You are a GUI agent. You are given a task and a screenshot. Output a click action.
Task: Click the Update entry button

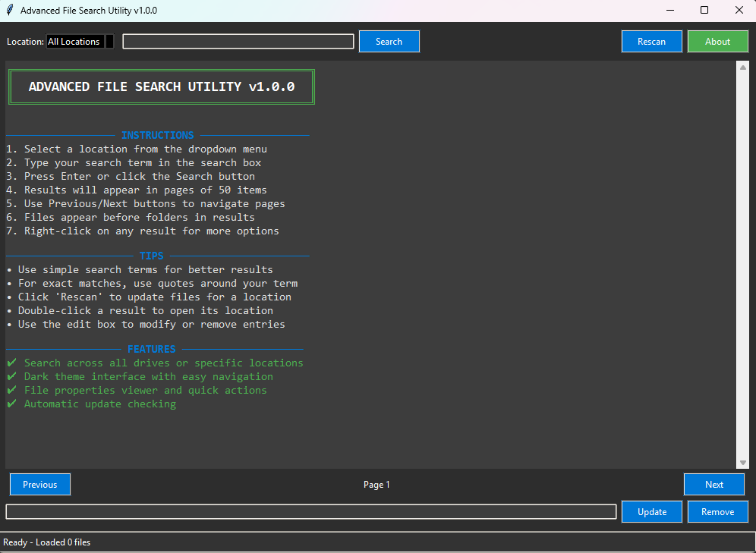coord(652,512)
